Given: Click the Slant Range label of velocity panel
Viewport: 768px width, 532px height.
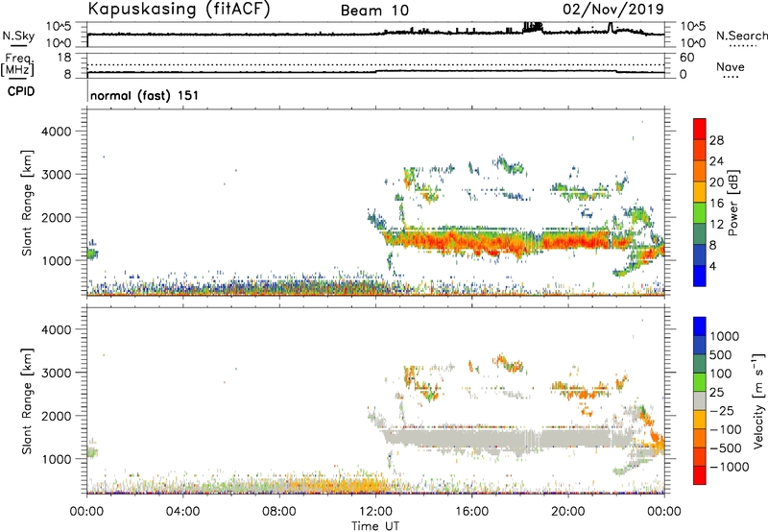Looking at the screenshot, I should 27,400.
